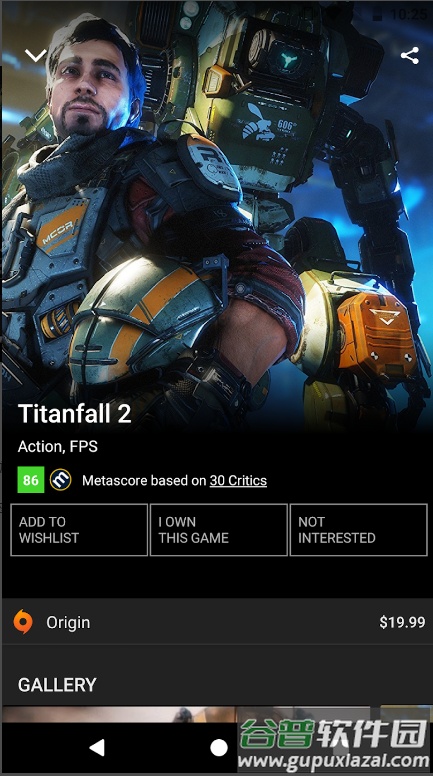Tap the Metascore description text
The width and height of the screenshot is (433, 776).
pos(174,481)
